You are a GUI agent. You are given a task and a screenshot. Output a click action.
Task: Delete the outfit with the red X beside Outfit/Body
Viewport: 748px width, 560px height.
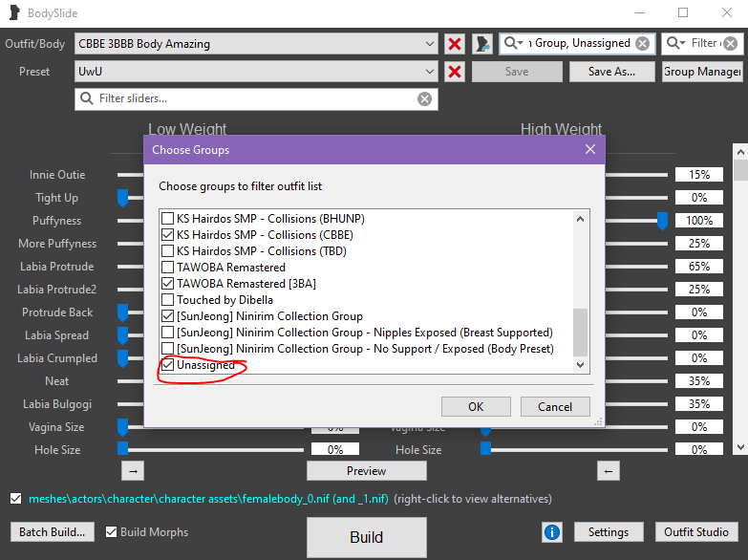coord(455,44)
